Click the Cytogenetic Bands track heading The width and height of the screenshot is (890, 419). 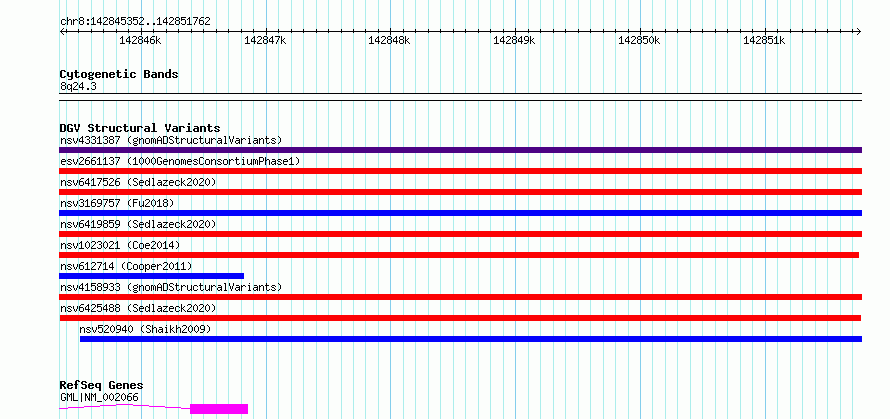(x=119, y=74)
